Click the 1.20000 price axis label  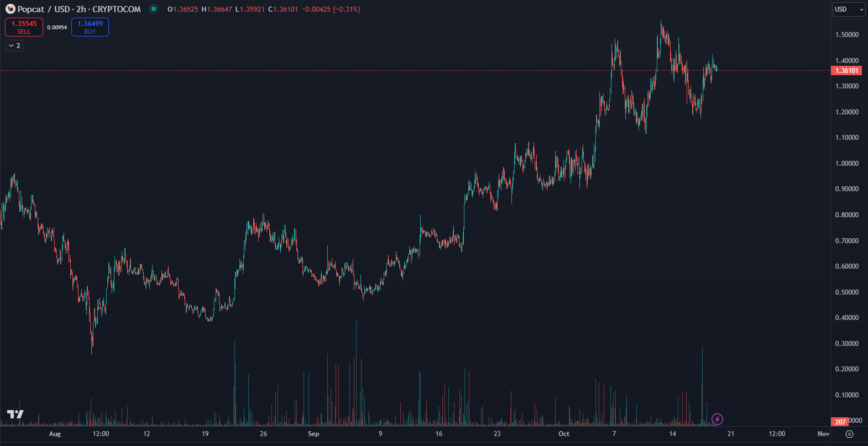pos(847,112)
